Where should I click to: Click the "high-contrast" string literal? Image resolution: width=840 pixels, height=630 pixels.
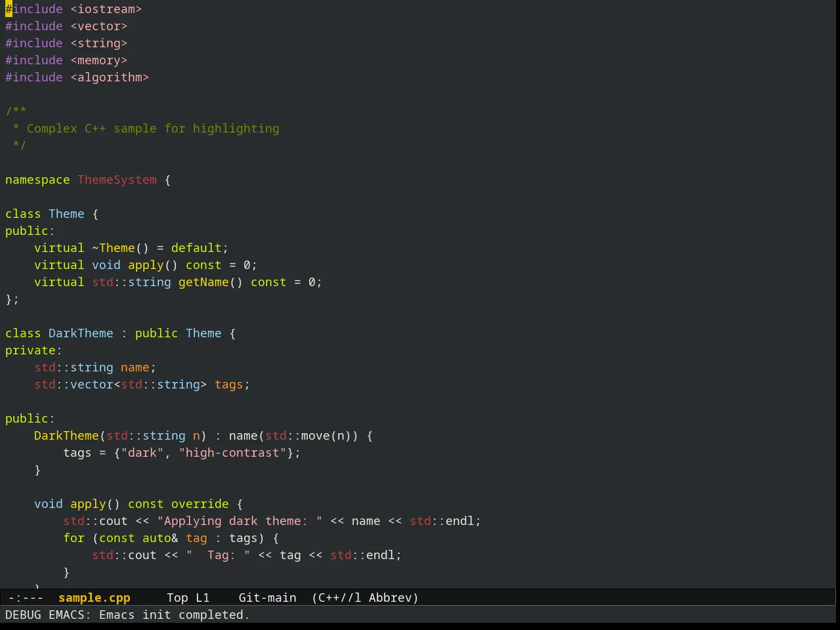[232, 453]
